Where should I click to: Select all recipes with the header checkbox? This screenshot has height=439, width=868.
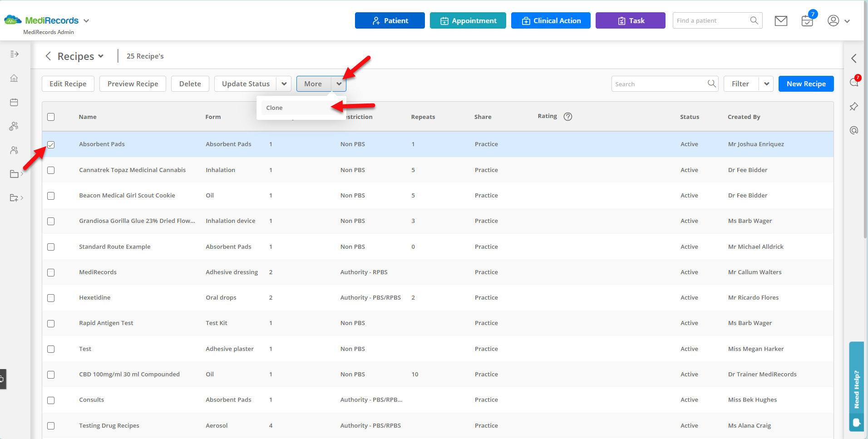click(x=51, y=117)
